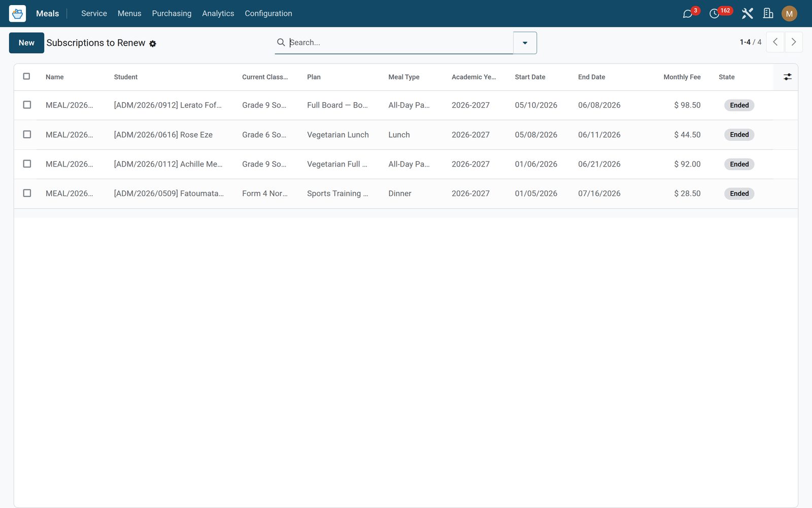Go to next page arrow
This screenshot has height=508, width=812.
coord(794,42)
